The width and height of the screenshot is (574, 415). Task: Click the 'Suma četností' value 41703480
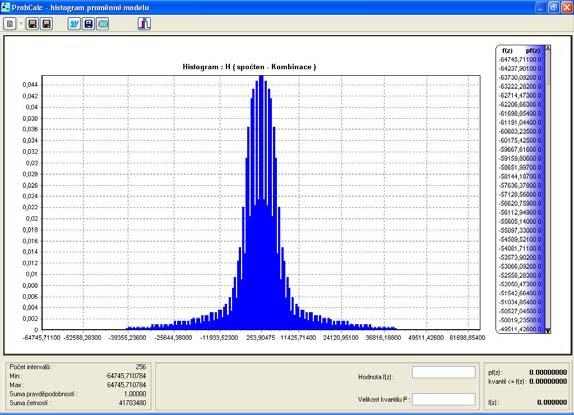tap(133, 403)
